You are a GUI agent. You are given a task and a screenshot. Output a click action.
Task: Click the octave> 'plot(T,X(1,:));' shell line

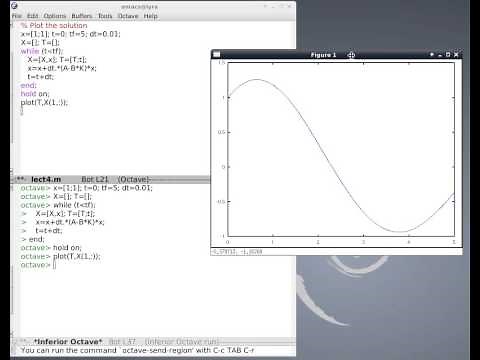click(60, 256)
